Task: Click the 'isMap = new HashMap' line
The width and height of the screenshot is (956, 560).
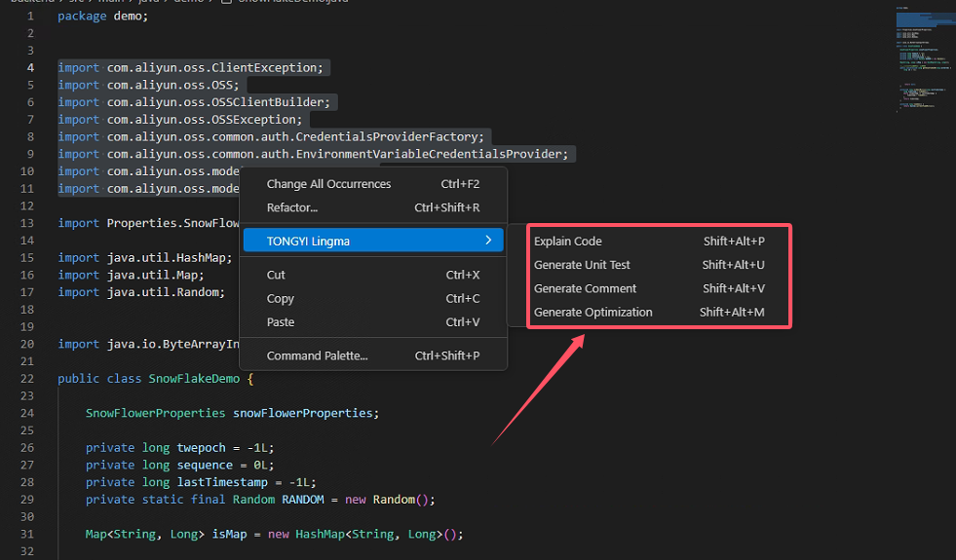Action: pyautogui.click(x=275, y=534)
